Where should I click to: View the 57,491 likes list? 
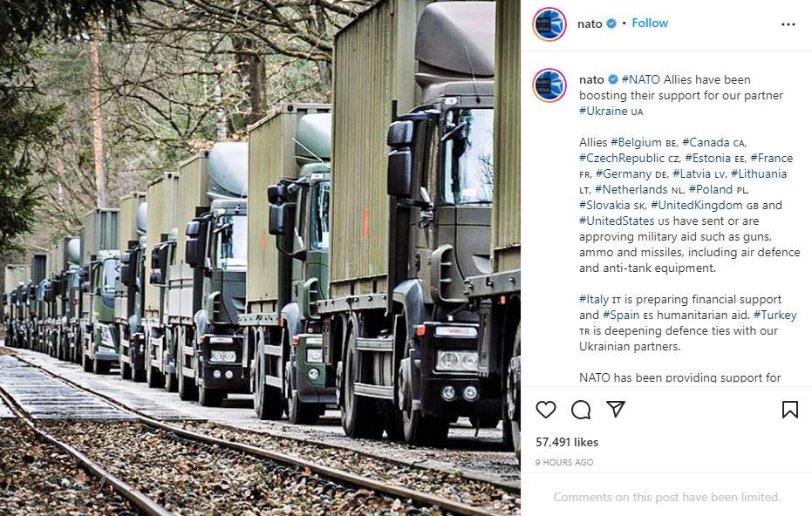(x=567, y=442)
